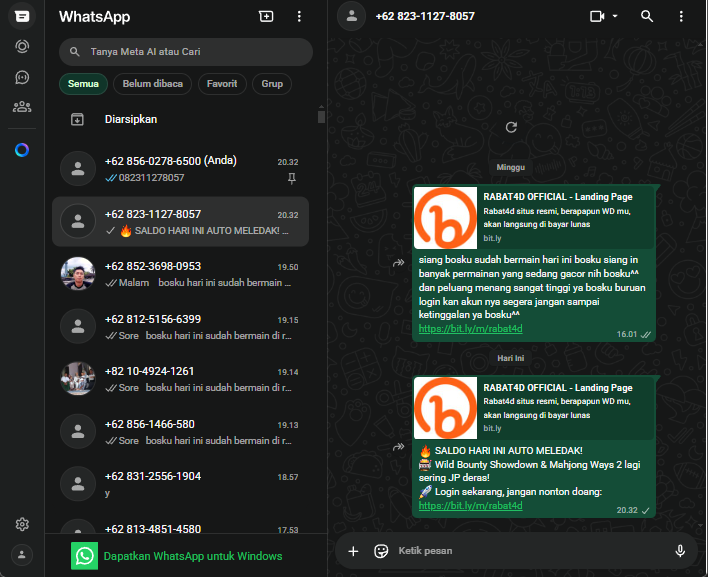The width and height of the screenshot is (708, 577).
Task: Open the conversation three-dot menu
Action: click(x=681, y=16)
